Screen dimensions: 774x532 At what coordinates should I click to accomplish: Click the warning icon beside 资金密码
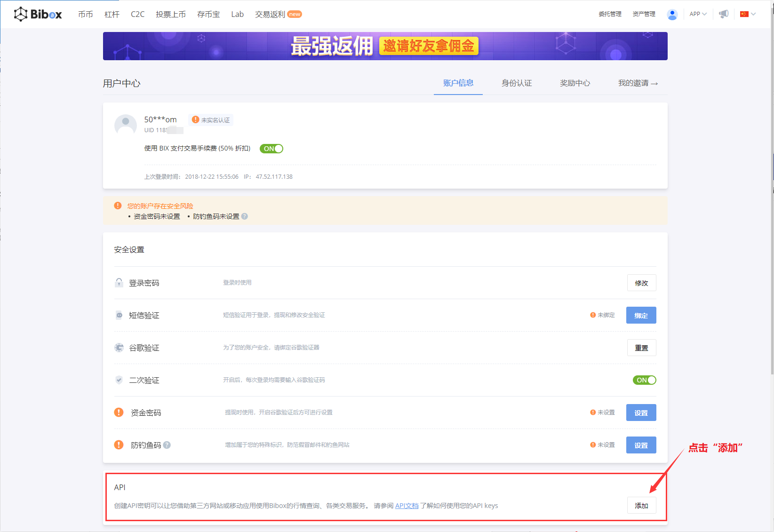click(x=119, y=413)
